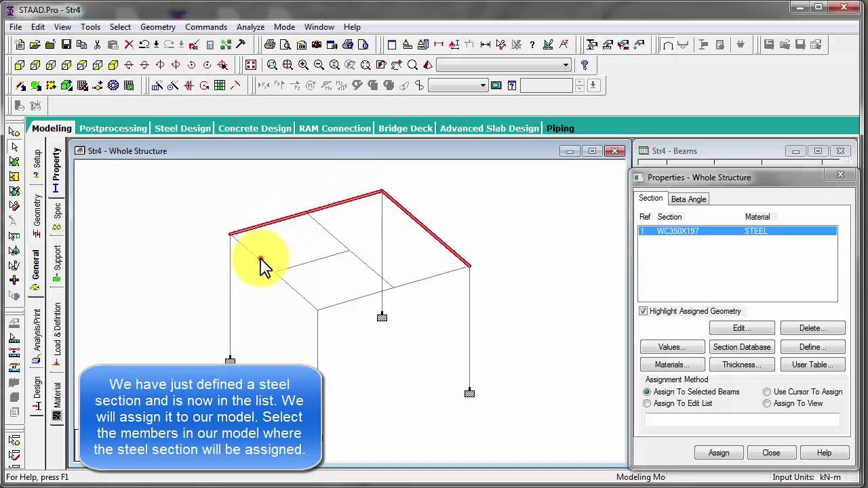This screenshot has height=488, width=868.
Task: Click the circular wheel icon in third toolbar
Action: click(x=113, y=85)
